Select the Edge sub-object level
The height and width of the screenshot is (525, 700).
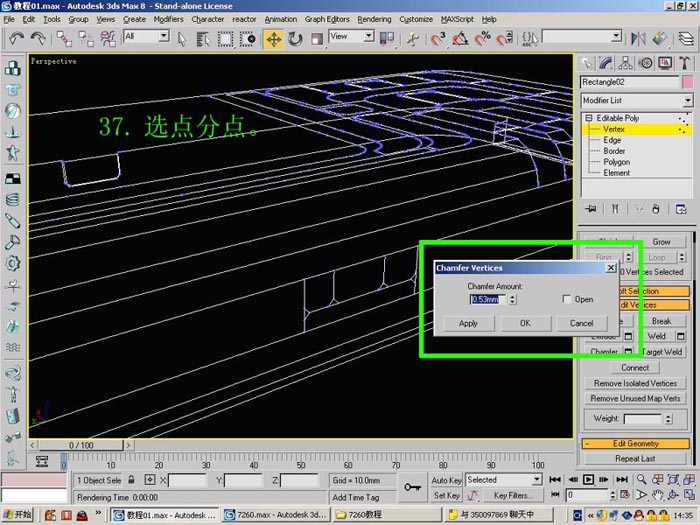612,140
